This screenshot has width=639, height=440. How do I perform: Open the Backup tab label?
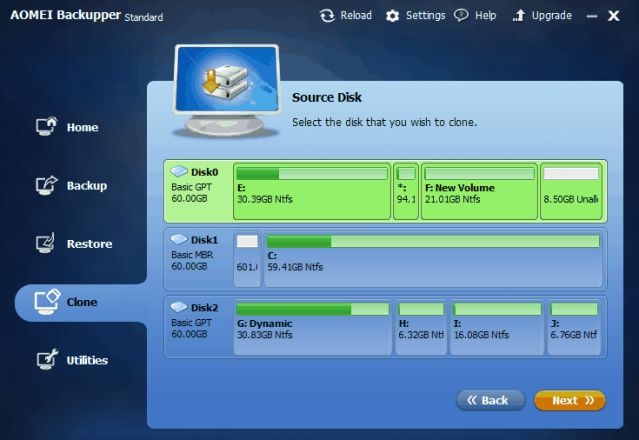pyautogui.click(x=87, y=186)
